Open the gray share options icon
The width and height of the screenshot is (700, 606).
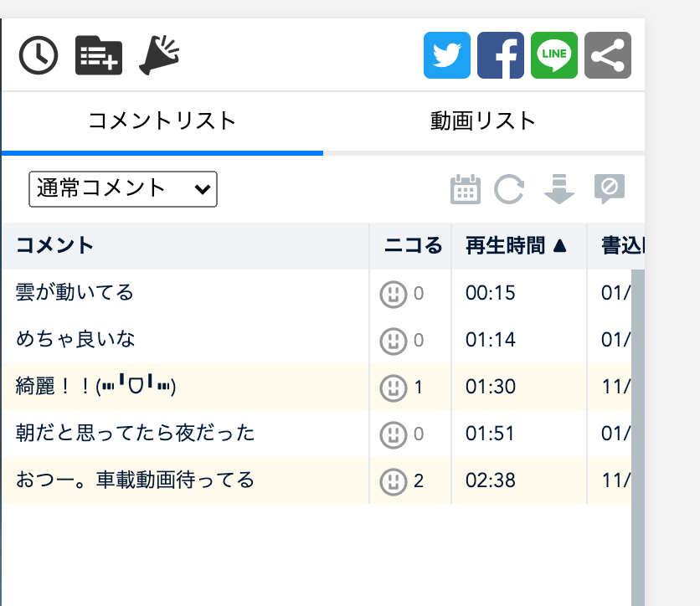608,55
